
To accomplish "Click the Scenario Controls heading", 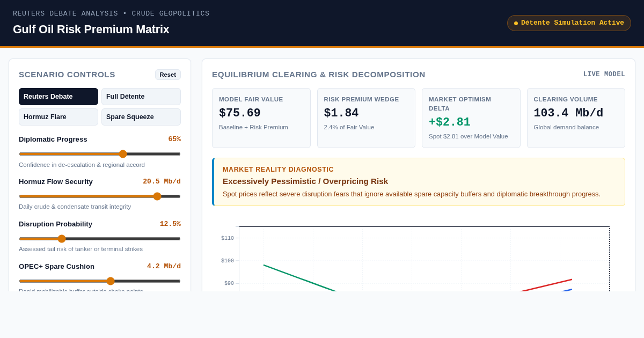I will tap(67, 75).
